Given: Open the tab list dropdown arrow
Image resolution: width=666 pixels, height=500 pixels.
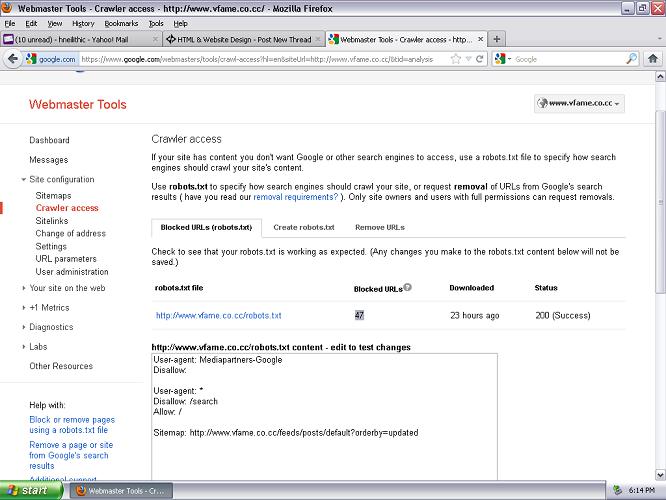Looking at the screenshot, I should pos(659,39).
